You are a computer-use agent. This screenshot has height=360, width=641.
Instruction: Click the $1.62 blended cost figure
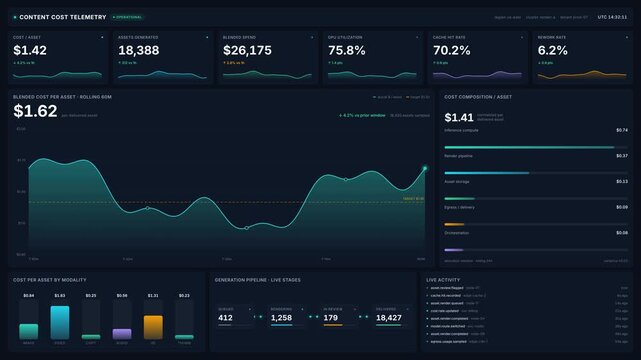coord(35,111)
